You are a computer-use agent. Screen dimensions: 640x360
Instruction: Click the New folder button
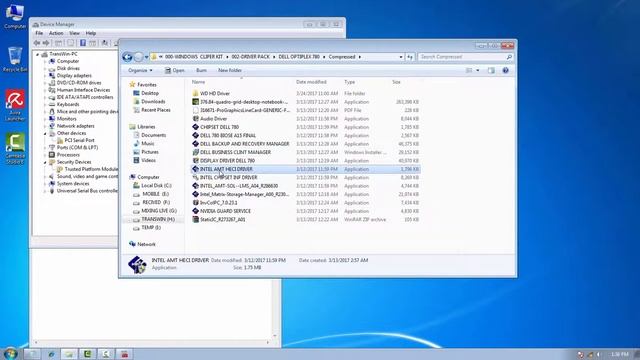click(x=230, y=70)
